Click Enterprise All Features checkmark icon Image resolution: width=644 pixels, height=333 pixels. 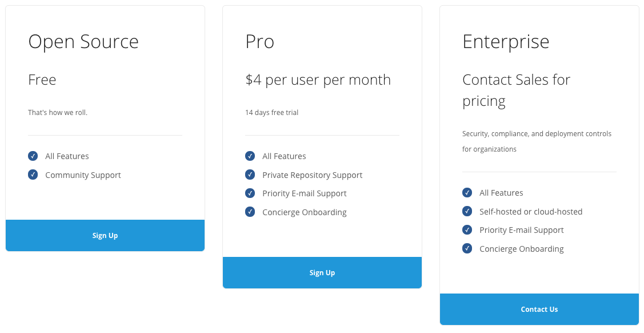[x=467, y=192]
